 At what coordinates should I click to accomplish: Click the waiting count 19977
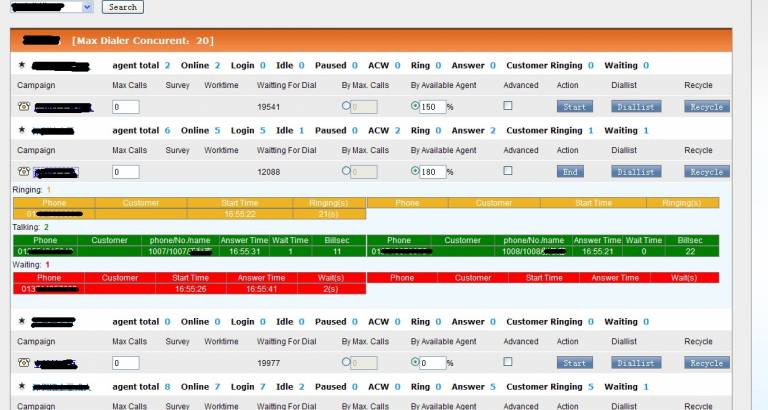tap(268, 363)
